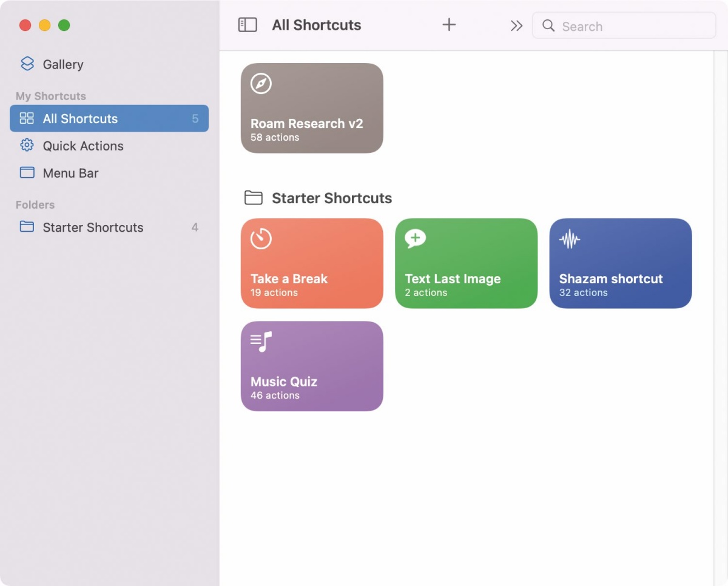
Task: Click the magnifying glass search icon
Action: [548, 25]
